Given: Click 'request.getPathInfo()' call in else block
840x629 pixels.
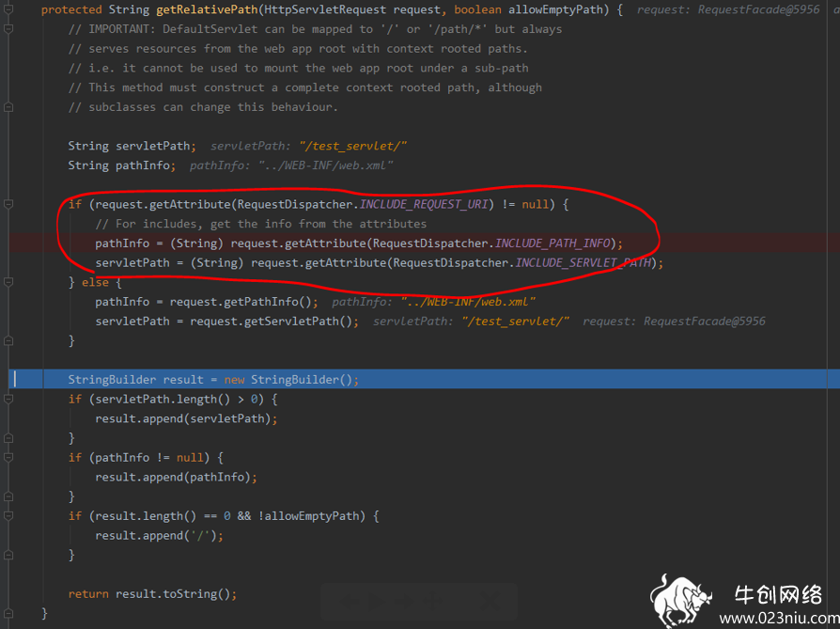Looking at the screenshot, I should point(243,302).
